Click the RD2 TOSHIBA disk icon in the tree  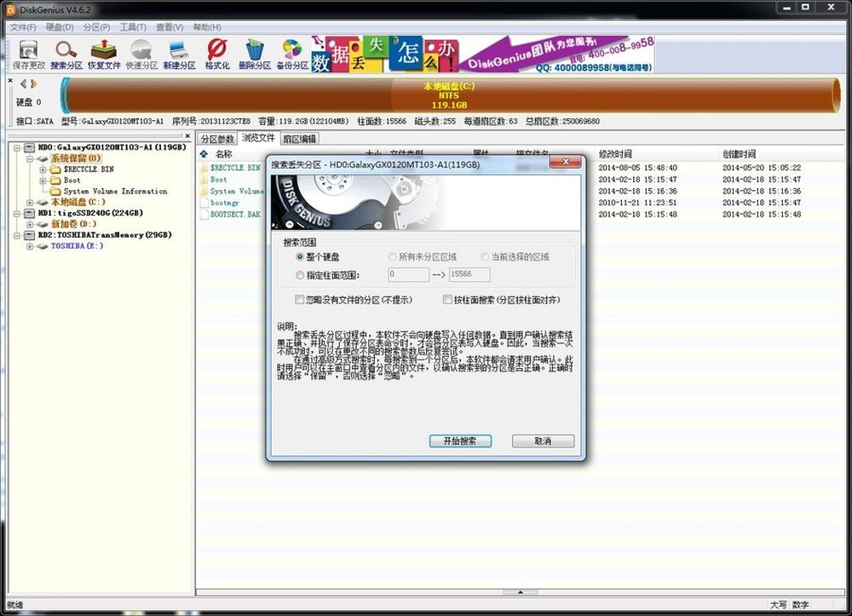tap(29, 235)
